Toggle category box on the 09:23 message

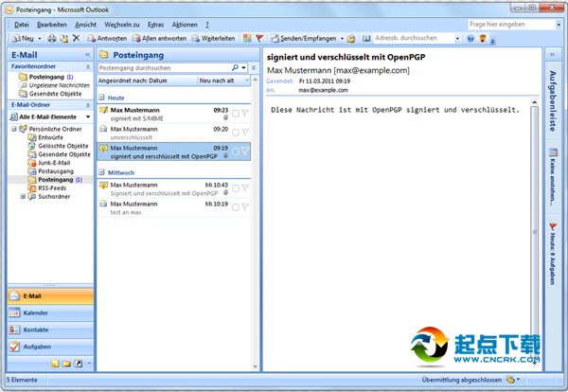pyautogui.click(x=236, y=114)
